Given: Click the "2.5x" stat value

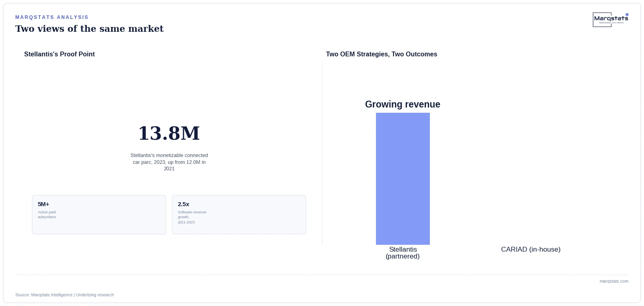Looking at the screenshot, I should [x=184, y=204].
